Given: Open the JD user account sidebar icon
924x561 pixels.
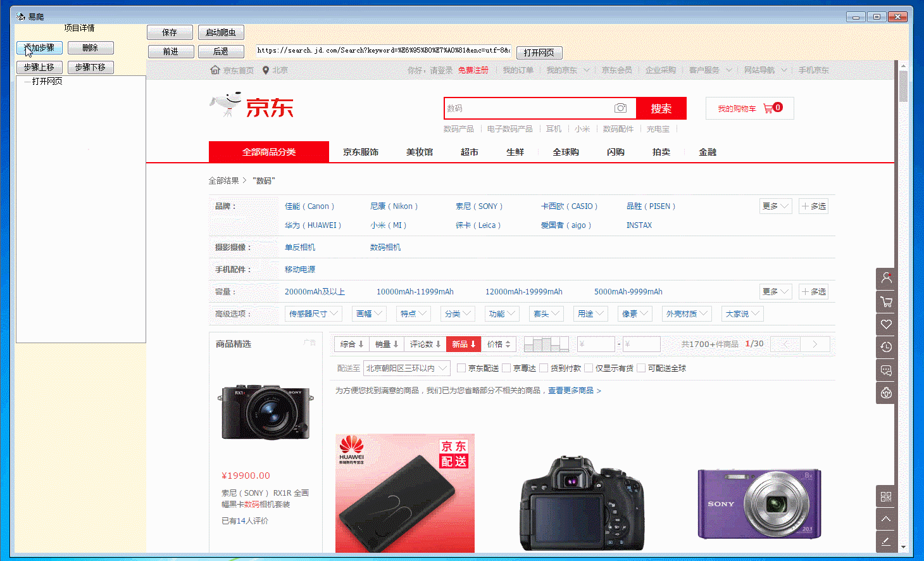Looking at the screenshot, I should pos(886,278).
